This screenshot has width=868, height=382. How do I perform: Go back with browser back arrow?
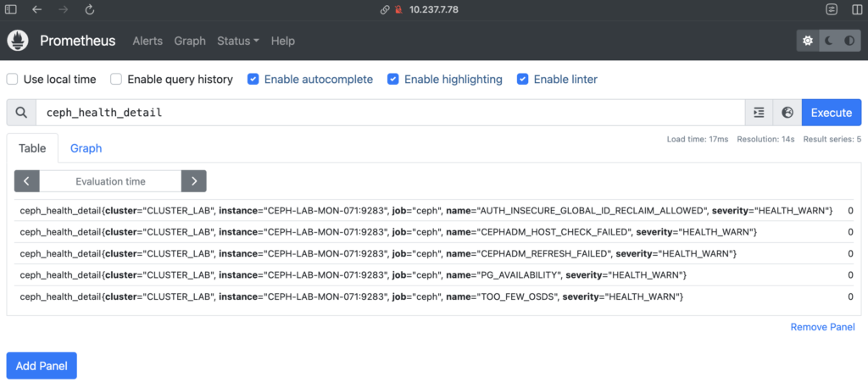click(36, 9)
